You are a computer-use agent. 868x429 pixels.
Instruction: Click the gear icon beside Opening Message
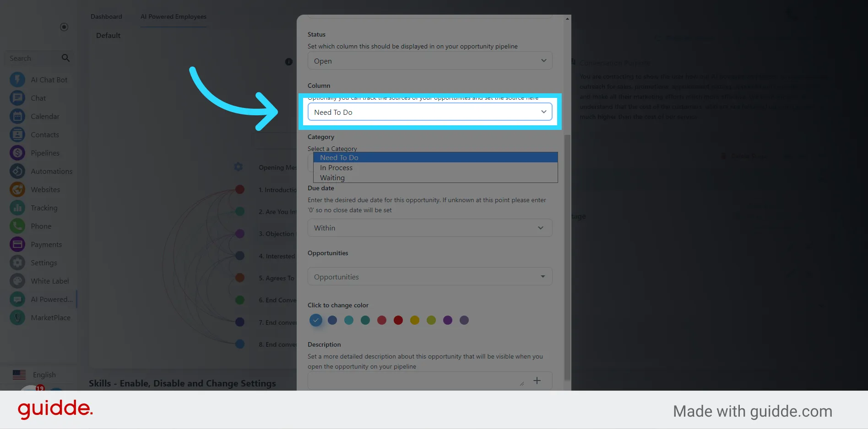(x=239, y=167)
